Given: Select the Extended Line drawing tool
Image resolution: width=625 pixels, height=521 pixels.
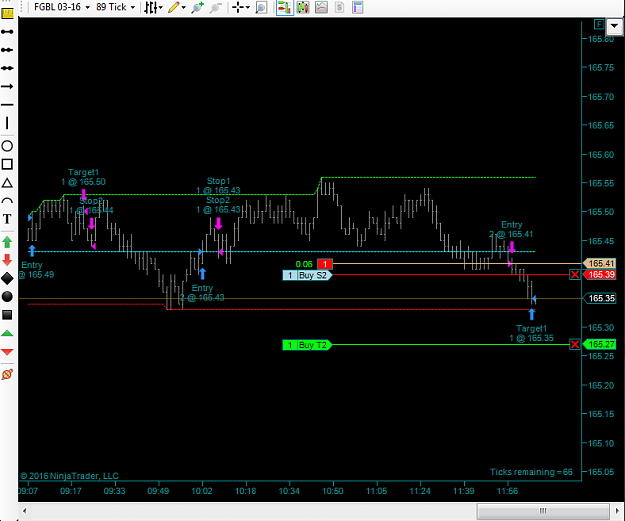Looking at the screenshot, I should (7, 68).
